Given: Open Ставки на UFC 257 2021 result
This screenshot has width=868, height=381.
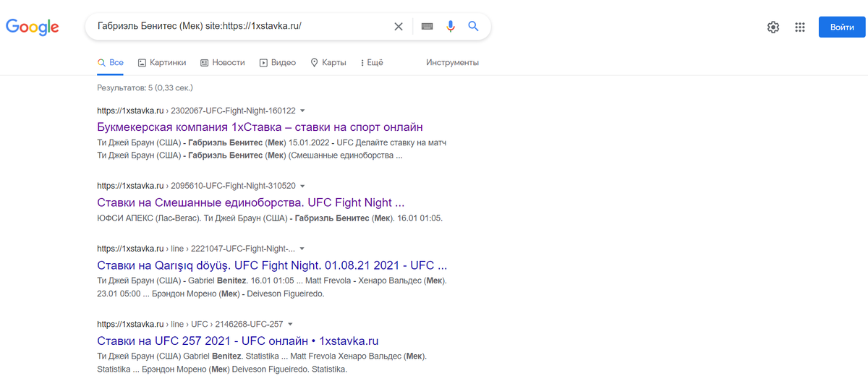Looking at the screenshot, I should coord(238,341).
